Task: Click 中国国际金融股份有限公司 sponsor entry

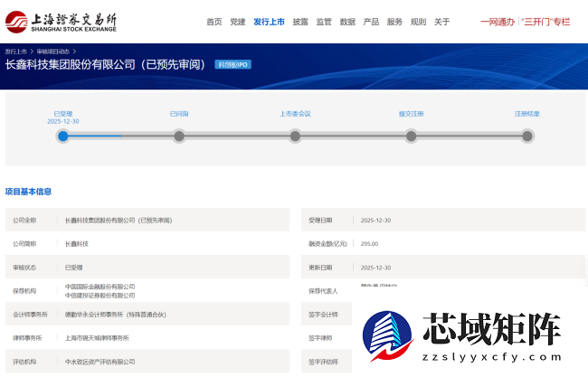Action: tap(100, 287)
